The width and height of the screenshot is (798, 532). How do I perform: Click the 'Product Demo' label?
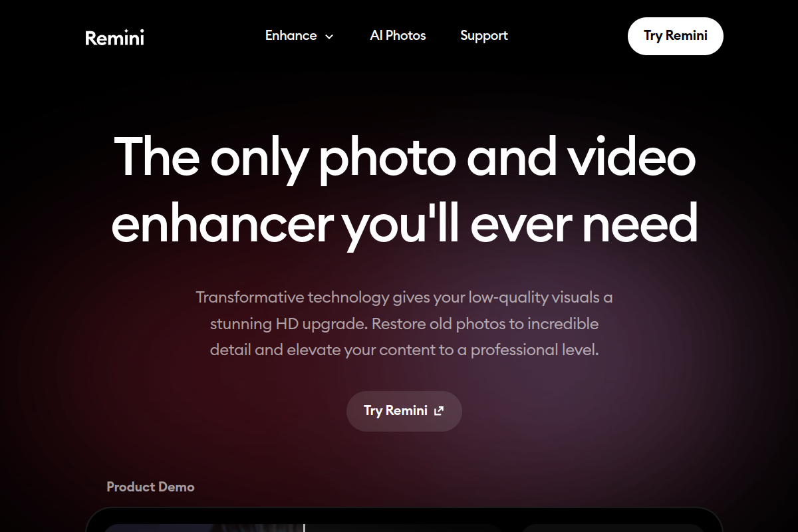pyautogui.click(x=150, y=487)
